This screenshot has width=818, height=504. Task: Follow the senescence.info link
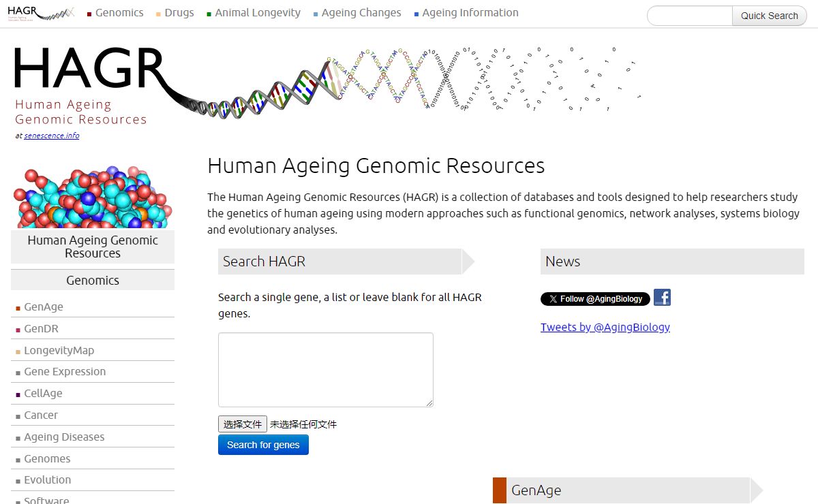pos(52,136)
